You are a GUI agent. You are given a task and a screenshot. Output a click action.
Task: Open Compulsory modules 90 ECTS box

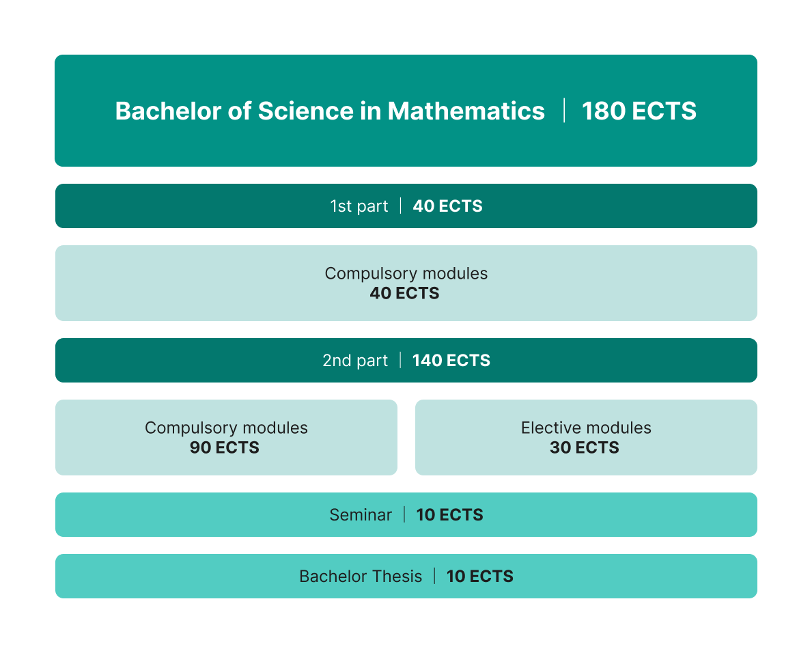click(226, 437)
